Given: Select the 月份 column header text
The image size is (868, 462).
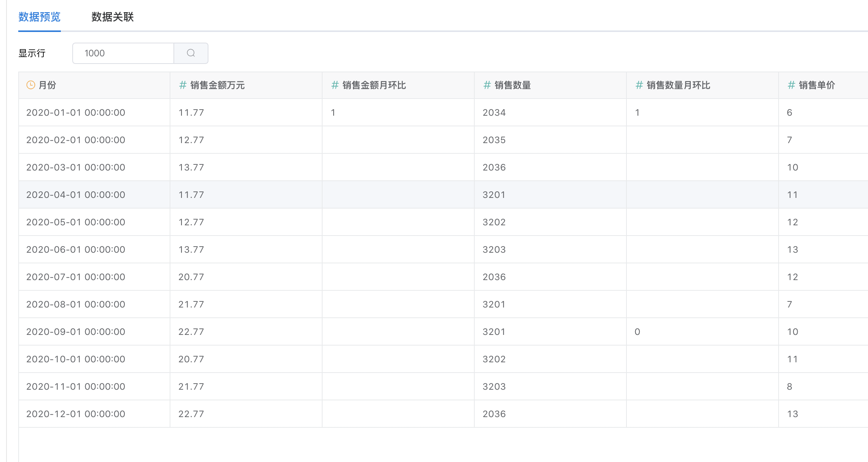Looking at the screenshot, I should point(48,85).
